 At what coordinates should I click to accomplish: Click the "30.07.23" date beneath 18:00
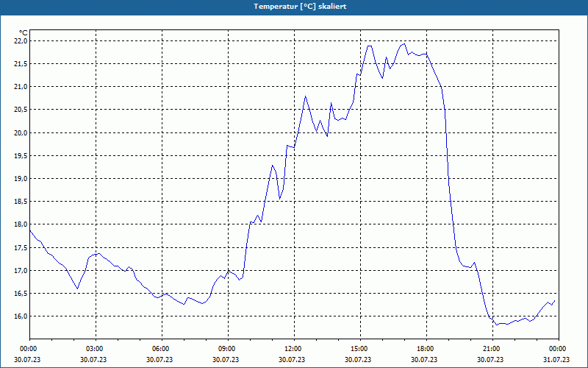pyautogui.click(x=424, y=359)
